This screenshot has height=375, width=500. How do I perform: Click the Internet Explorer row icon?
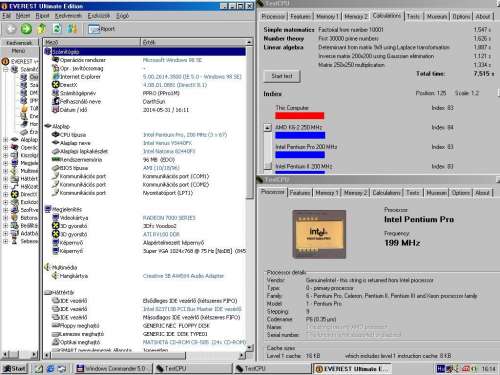pyautogui.click(x=56, y=76)
